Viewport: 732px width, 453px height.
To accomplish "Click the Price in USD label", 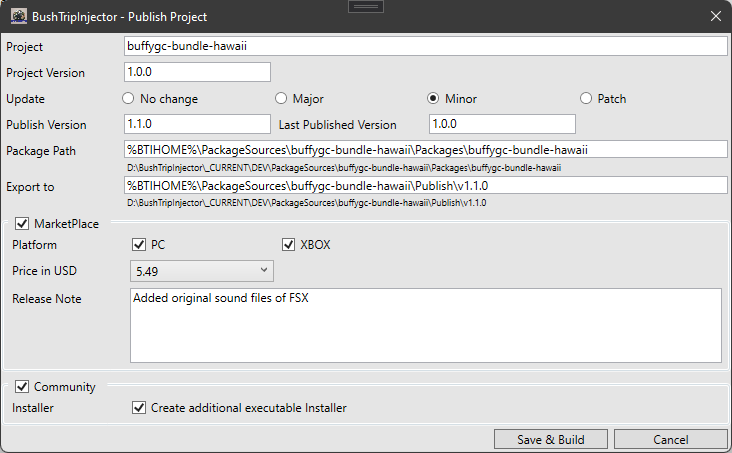I will click(44, 271).
